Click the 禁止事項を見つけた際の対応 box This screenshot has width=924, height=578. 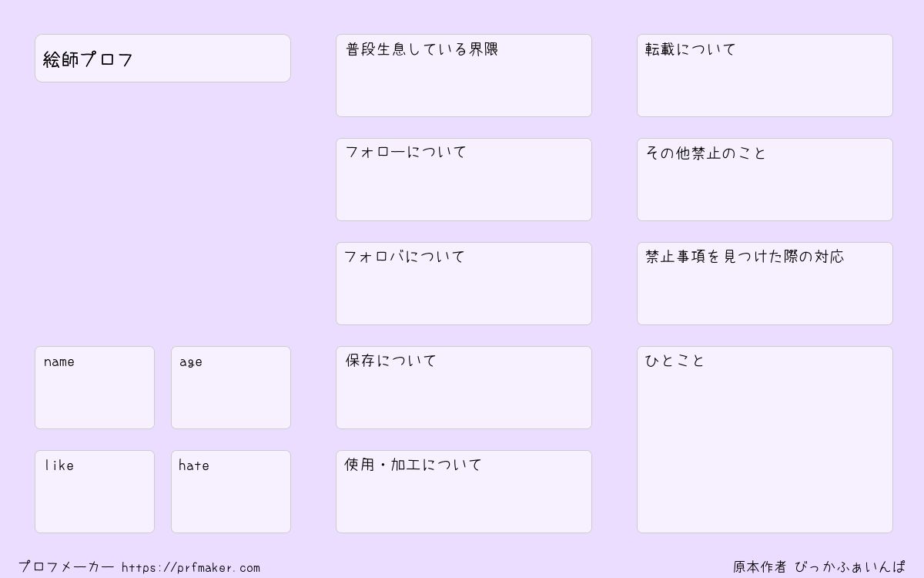765,284
